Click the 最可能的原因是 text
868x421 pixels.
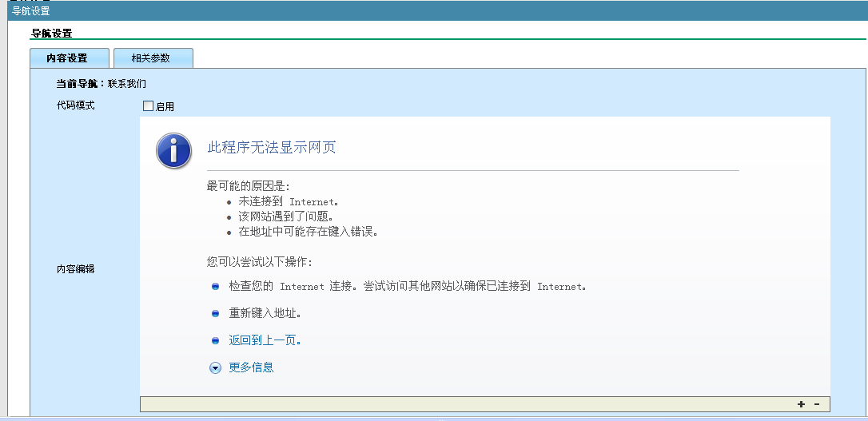(248, 186)
